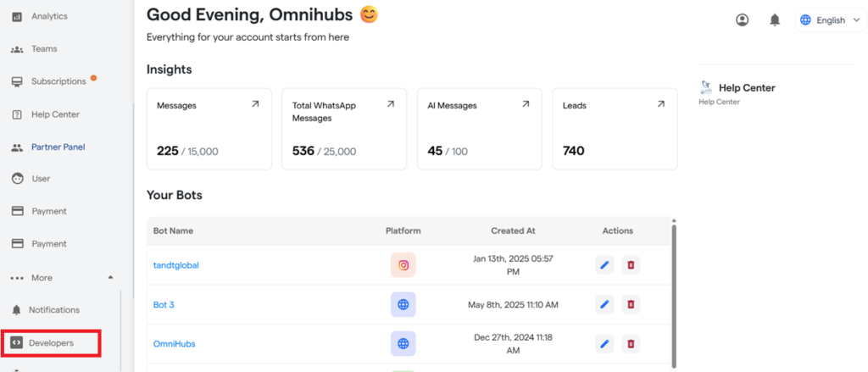Click the edit pencil for tandtglobal bot

point(604,265)
